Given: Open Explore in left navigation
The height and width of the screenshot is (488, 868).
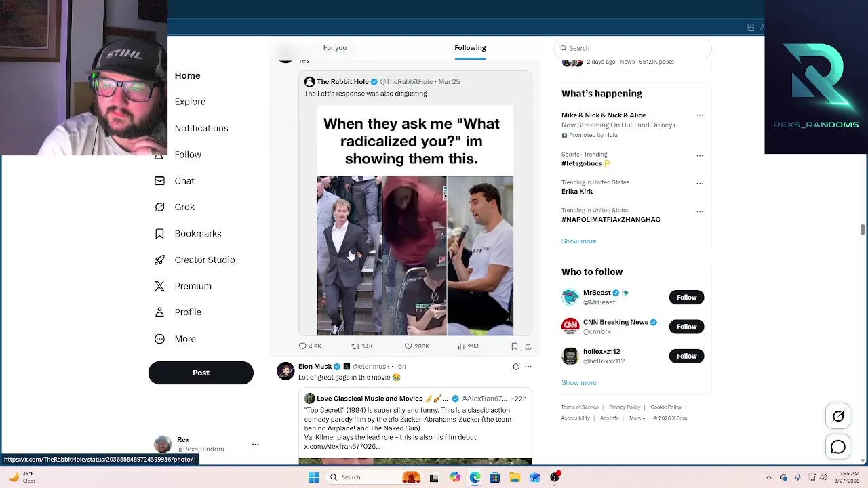Looking at the screenshot, I should (190, 102).
